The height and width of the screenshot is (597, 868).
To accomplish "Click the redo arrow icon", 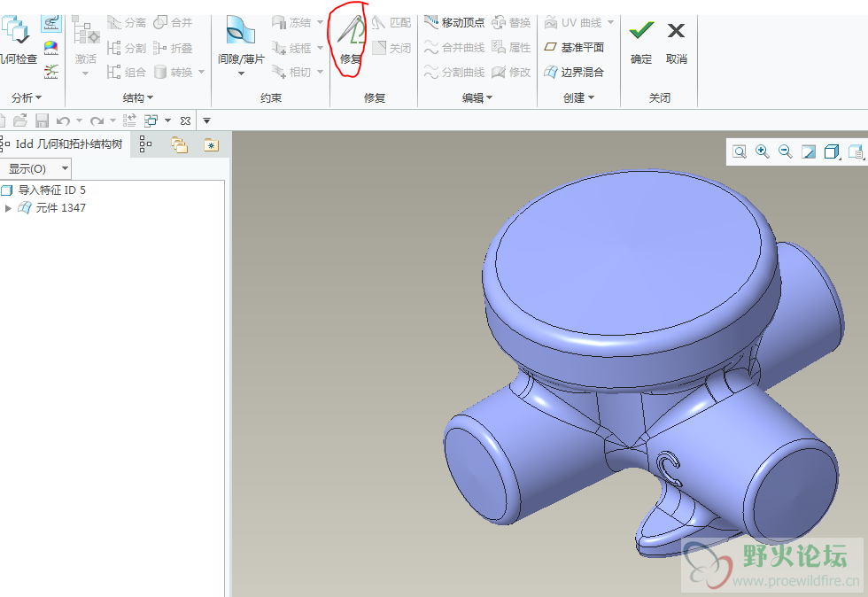I will [x=97, y=120].
